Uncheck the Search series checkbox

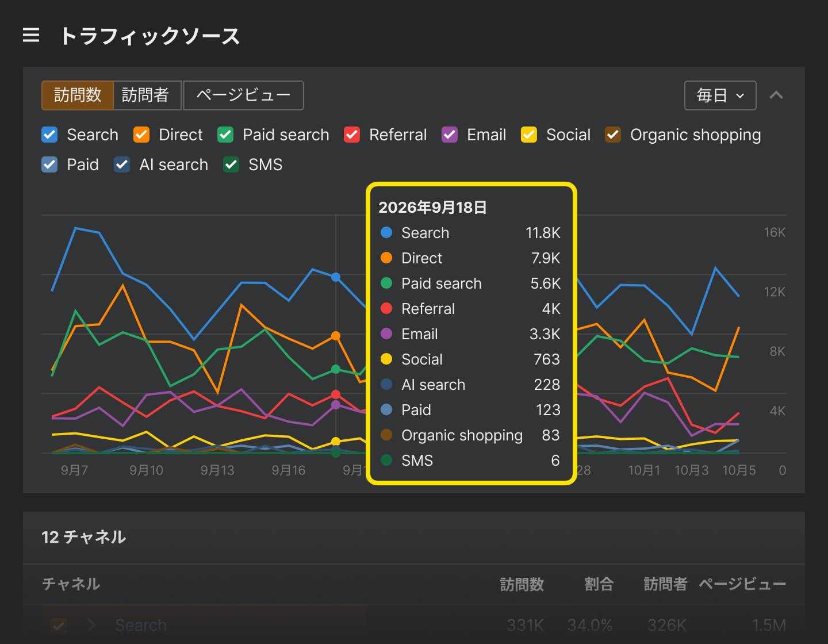click(x=49, y=135)
